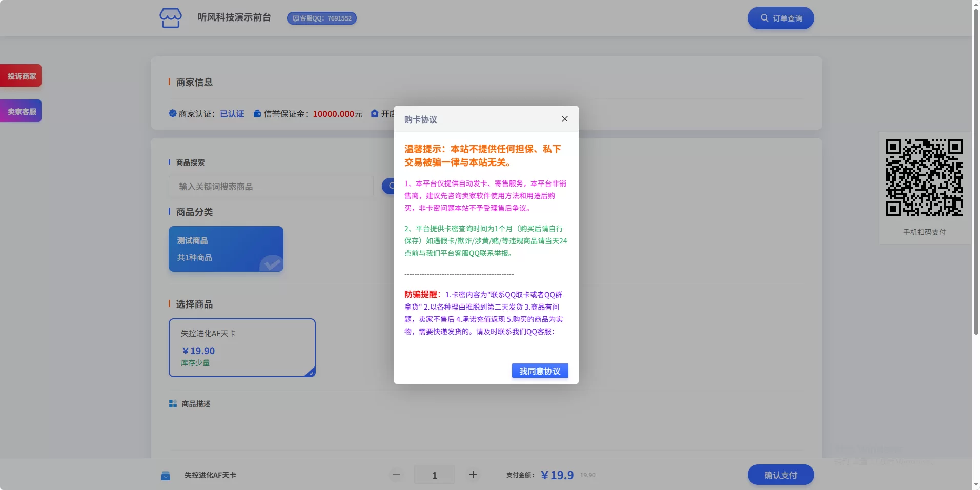Click the 10000.000 deposit amount
The image size is (980, 490).
click(334, 114)
